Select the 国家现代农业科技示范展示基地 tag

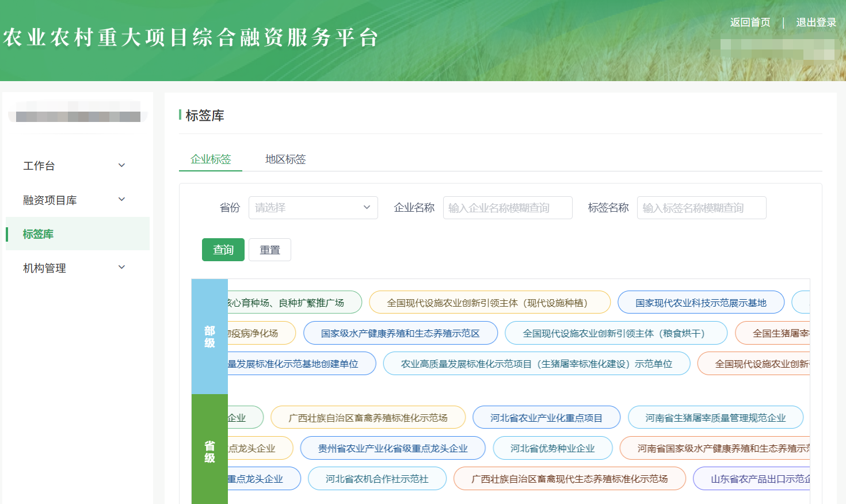[700, 303]
